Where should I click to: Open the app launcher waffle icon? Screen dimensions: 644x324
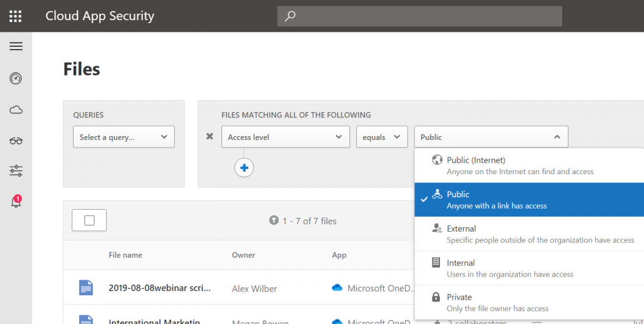(x=15, y=16)
